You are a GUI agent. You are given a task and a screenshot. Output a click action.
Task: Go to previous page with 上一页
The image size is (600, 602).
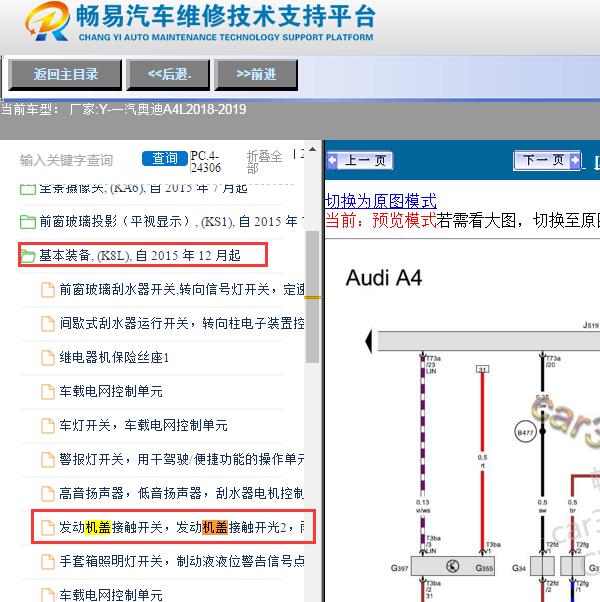tap(359, 160)
